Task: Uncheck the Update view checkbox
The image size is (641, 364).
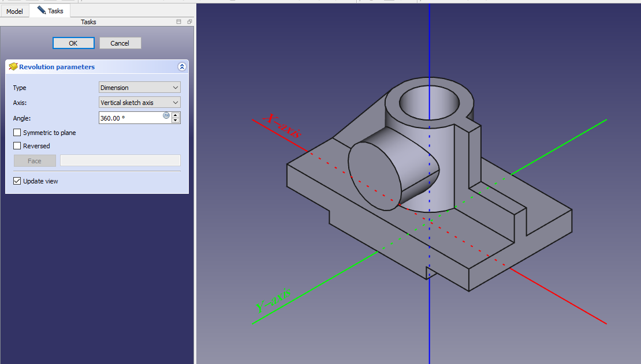Action: tap(17, 181)
